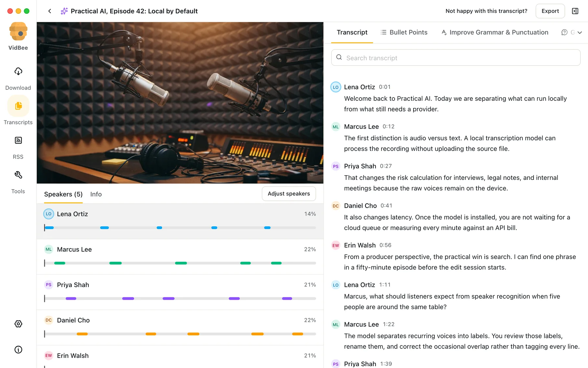The image size is (588, 368).
Task: Open the Transcripts section icon
Action: tap(18, 106)
